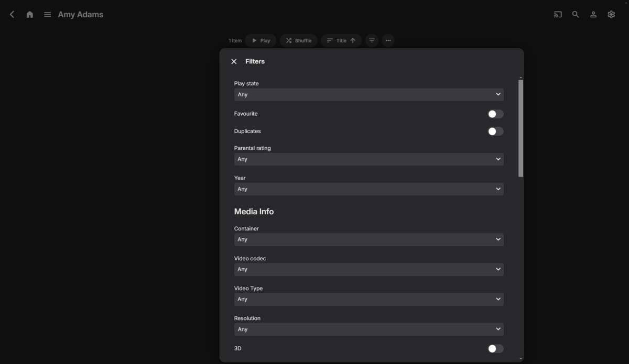Close the Filters dialog
629x364 pixels.
coord(234,61)
